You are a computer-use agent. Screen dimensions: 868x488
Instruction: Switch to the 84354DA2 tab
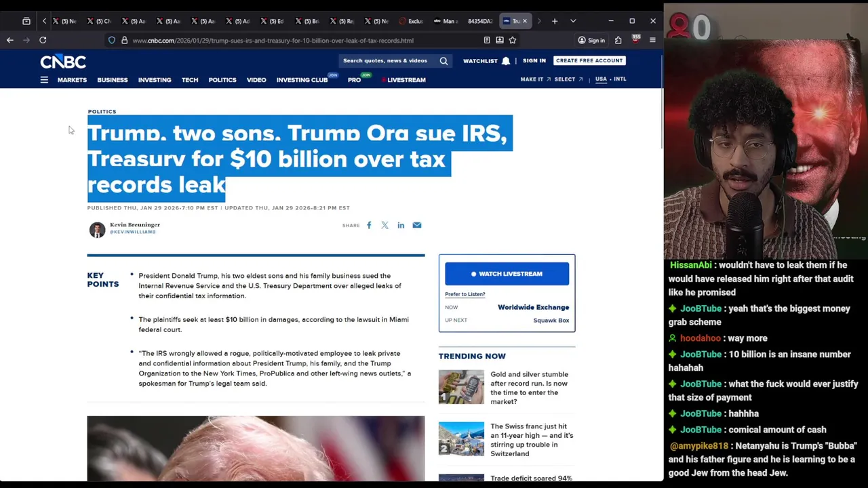click(x=479, y=21)
